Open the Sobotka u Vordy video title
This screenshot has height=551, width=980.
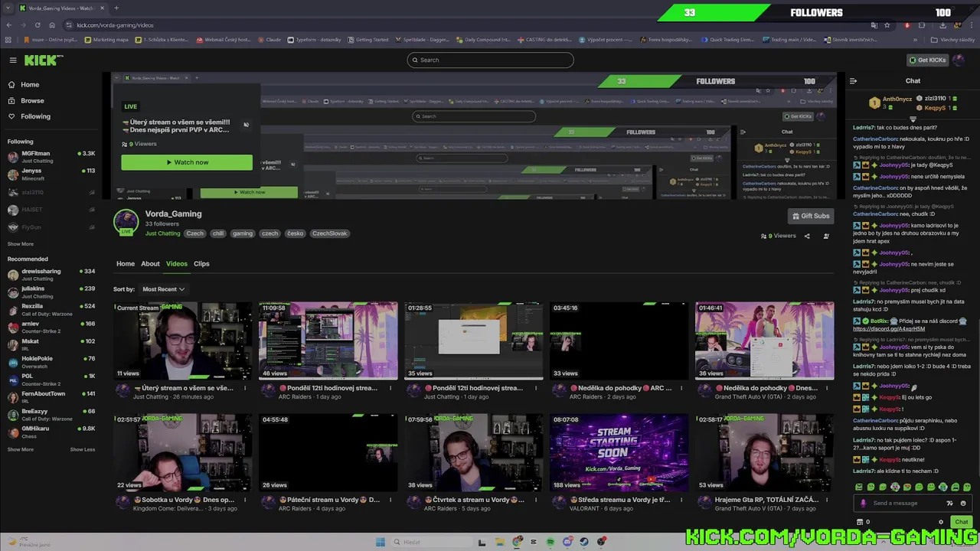[x=185, y=500]
